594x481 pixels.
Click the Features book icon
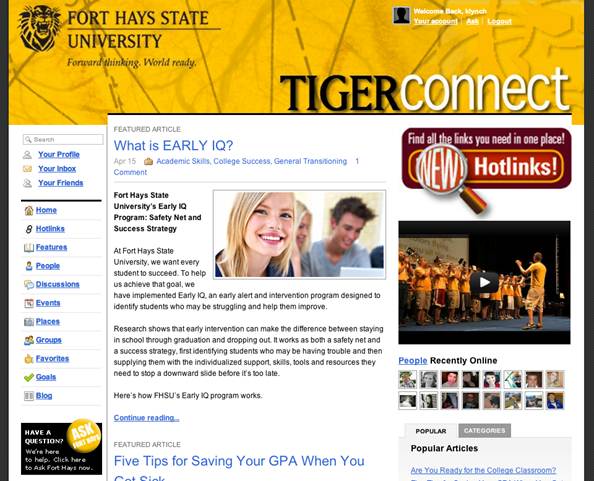pyautogui.click(x=29, y=248)
